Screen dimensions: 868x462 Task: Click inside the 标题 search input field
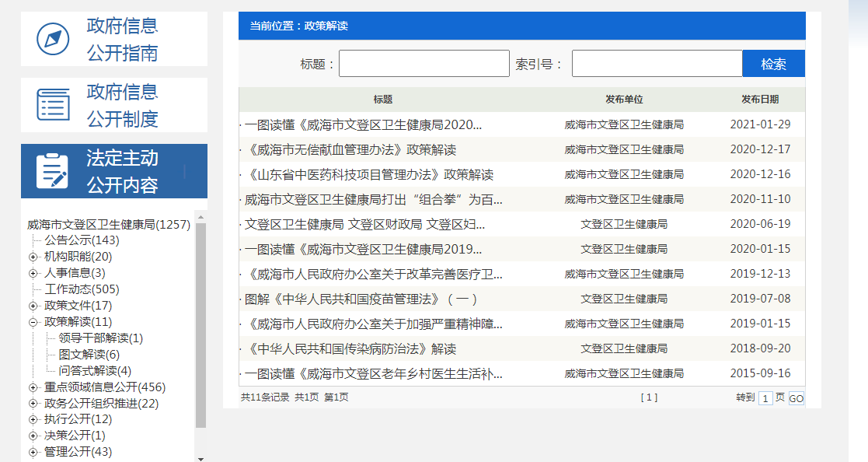424,63
